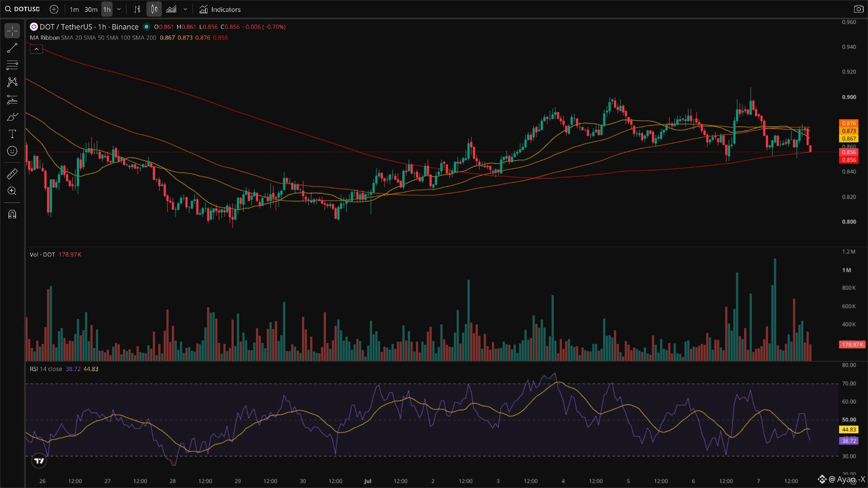Viewport: 868px width, 488px height.
Task: Expand the time interval dropdown
Action: tap(119, 9)
